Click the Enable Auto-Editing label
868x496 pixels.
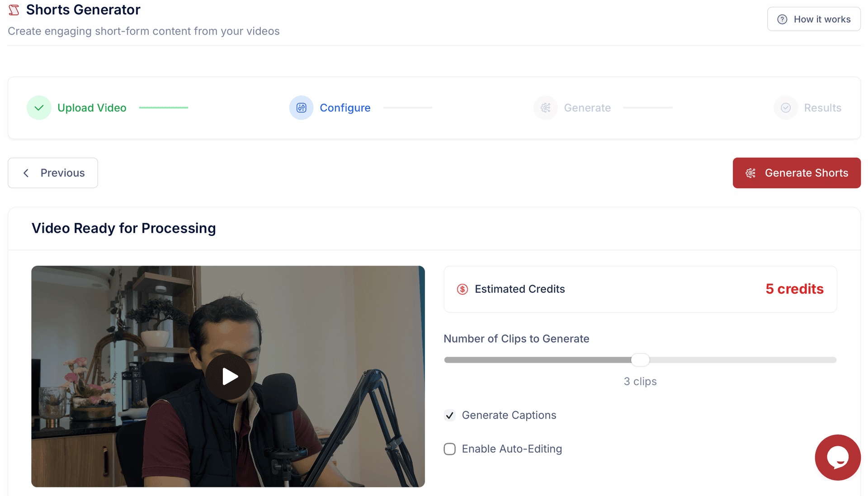tap(512, 449)
